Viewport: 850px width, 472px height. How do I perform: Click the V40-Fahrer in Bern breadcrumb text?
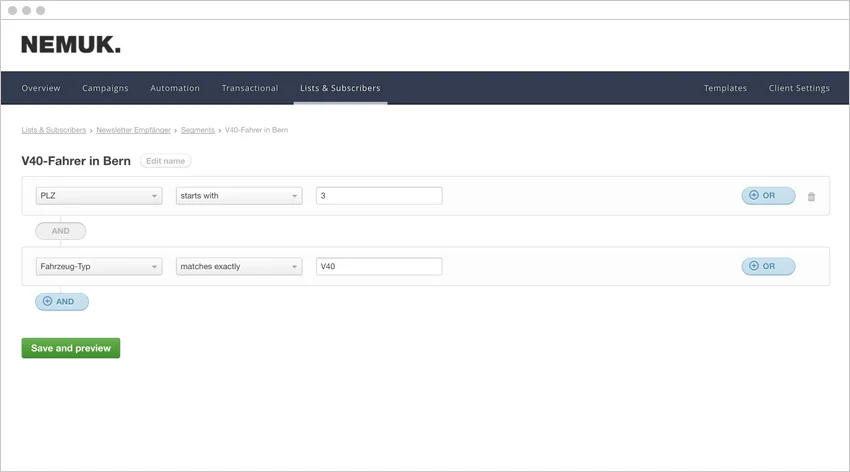pos(256,130)
